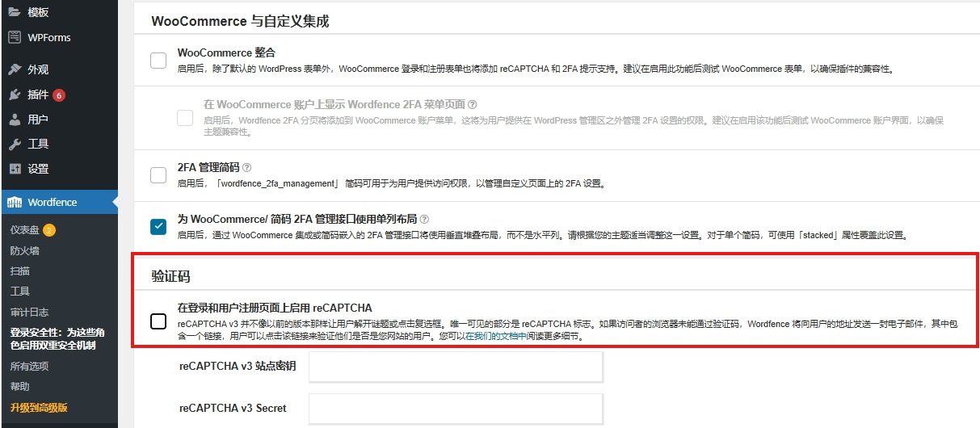This screenshot has width=980, height=428.
Task: Open 登录安全性 submenu link
Action: tap(59, 338)
